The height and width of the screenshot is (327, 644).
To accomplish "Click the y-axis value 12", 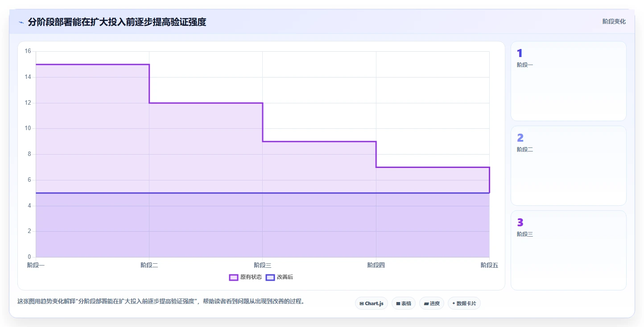I will (28, 103).
